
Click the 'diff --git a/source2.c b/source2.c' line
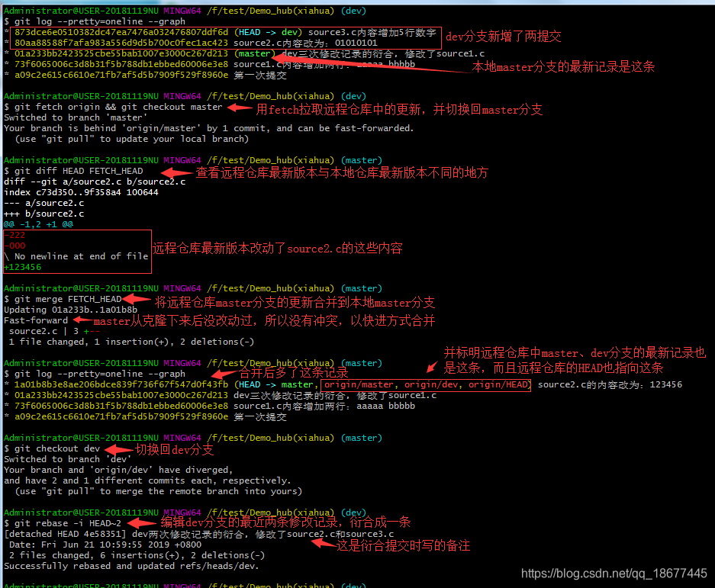[x=95, y=182]
